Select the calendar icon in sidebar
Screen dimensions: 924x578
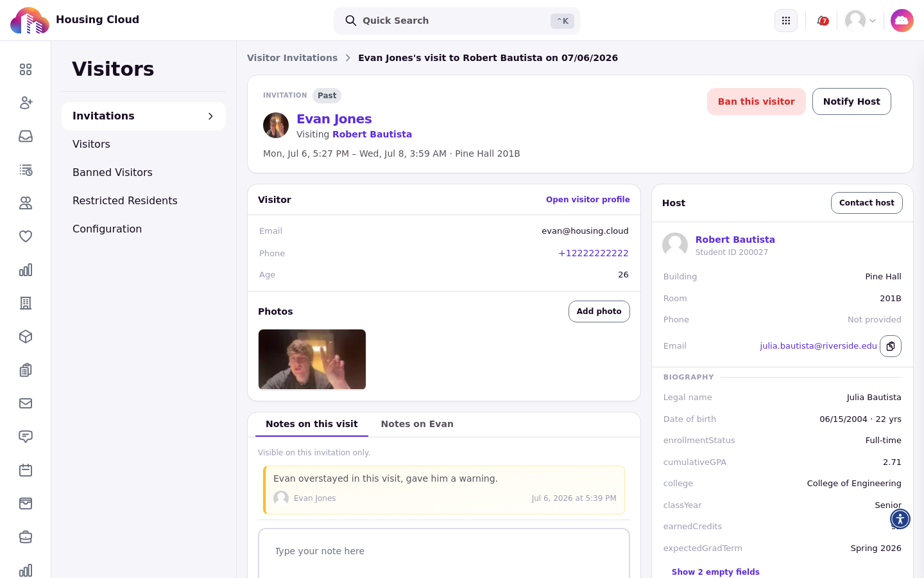pyautogui.click(x=26, y=470)
